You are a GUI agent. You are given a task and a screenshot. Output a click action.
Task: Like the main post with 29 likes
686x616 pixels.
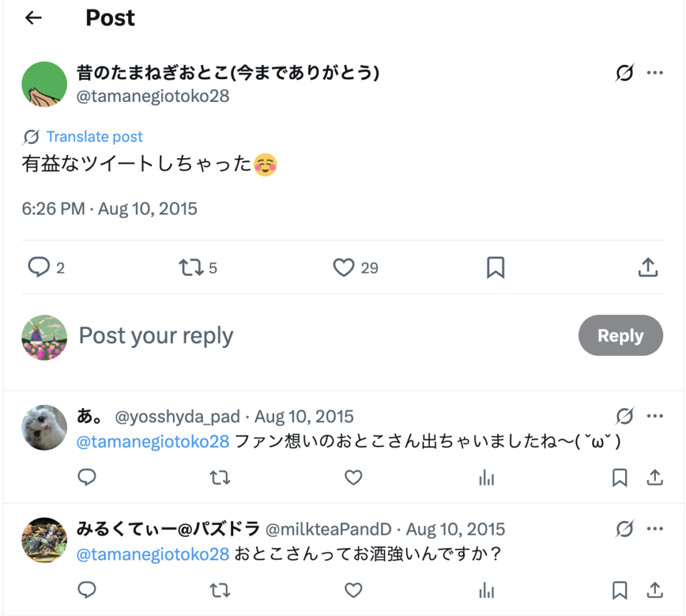[344, 267]
